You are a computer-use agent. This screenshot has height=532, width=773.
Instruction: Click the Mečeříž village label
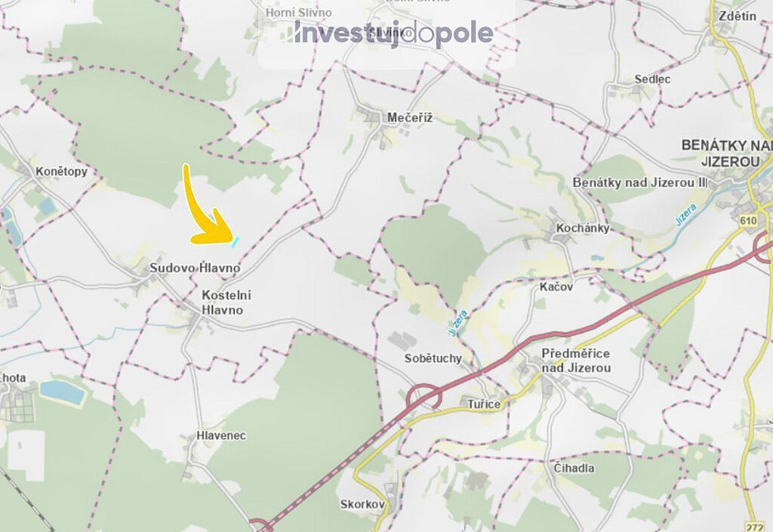(x=410, y=118)
